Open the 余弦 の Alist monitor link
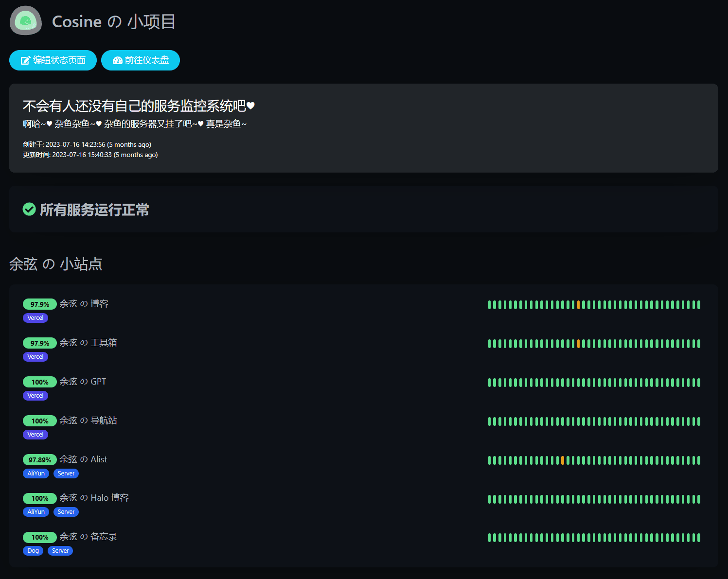 click(83, 459)
